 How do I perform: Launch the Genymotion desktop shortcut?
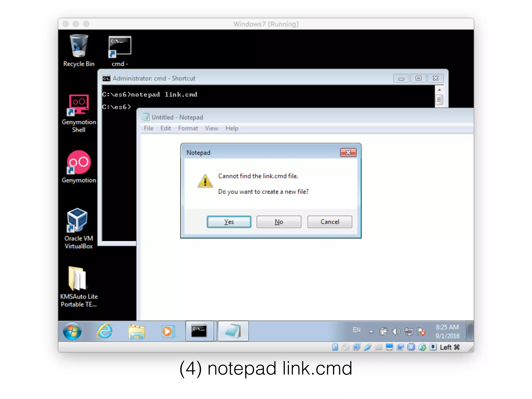tap(79, 163)
